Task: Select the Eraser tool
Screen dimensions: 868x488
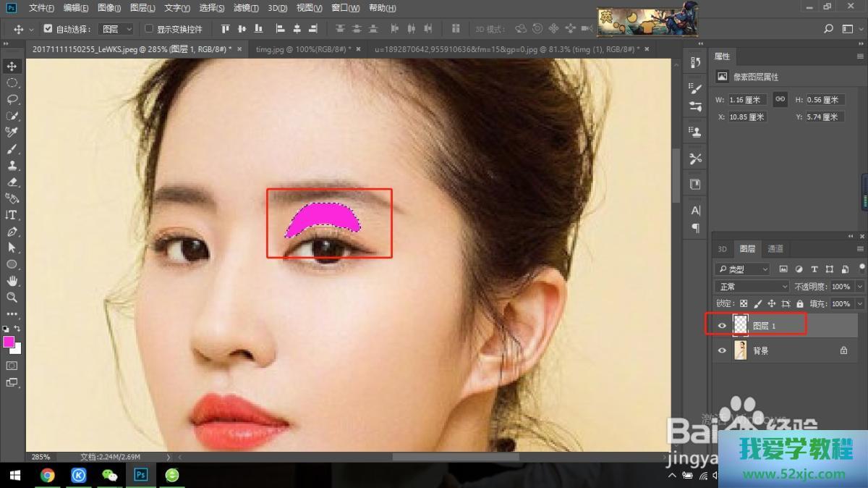Action: click(12, 182)
